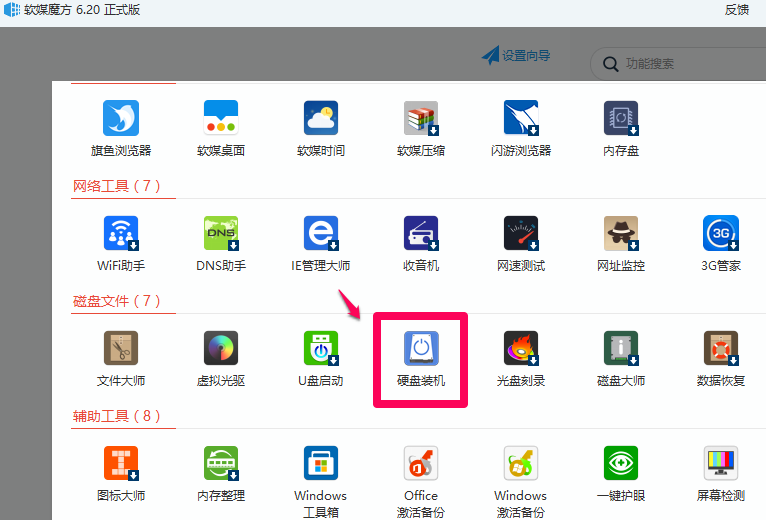Open 硬盘装机 highlighted icon
Viewport: 766px width, 520px height.
(421, 349)
